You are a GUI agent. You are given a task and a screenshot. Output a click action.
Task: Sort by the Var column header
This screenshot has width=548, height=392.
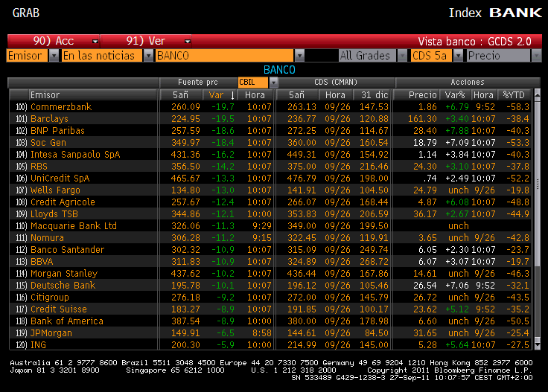pyautogui.click(x=220, y=95)
